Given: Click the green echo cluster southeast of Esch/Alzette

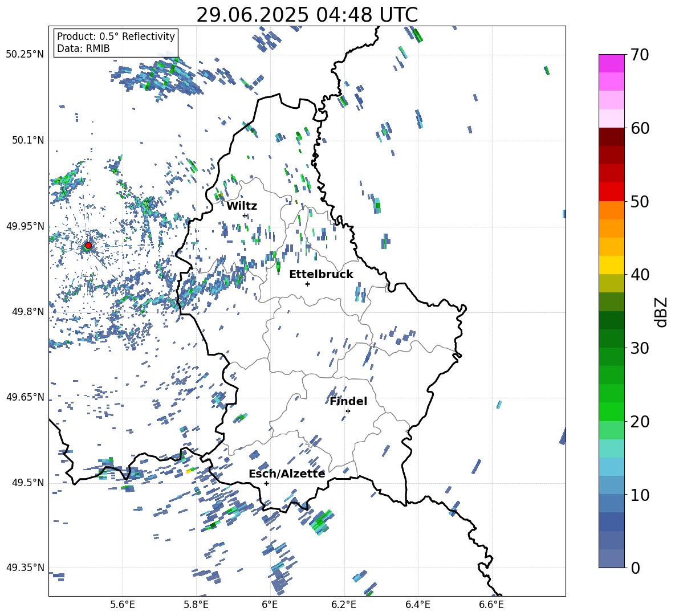Looking at the screenshot, I should [x=321, y=522].
